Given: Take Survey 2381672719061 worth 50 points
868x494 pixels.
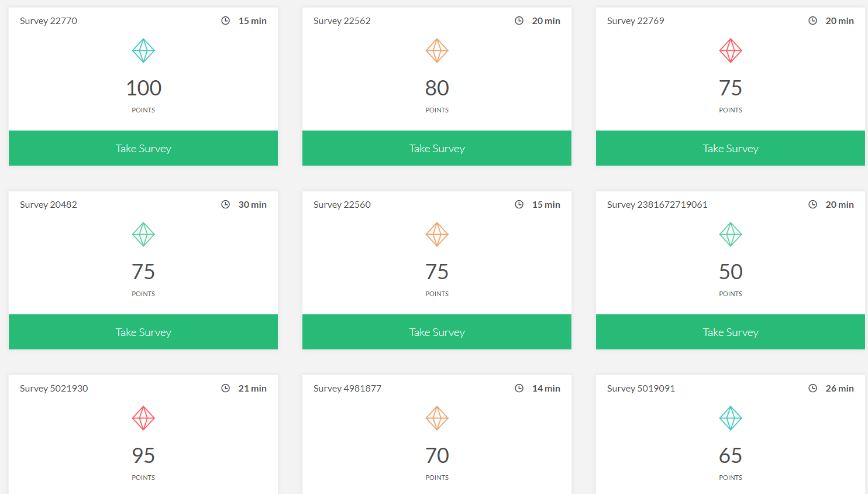Looking at the screenshot, I should [x=731, y=332].
